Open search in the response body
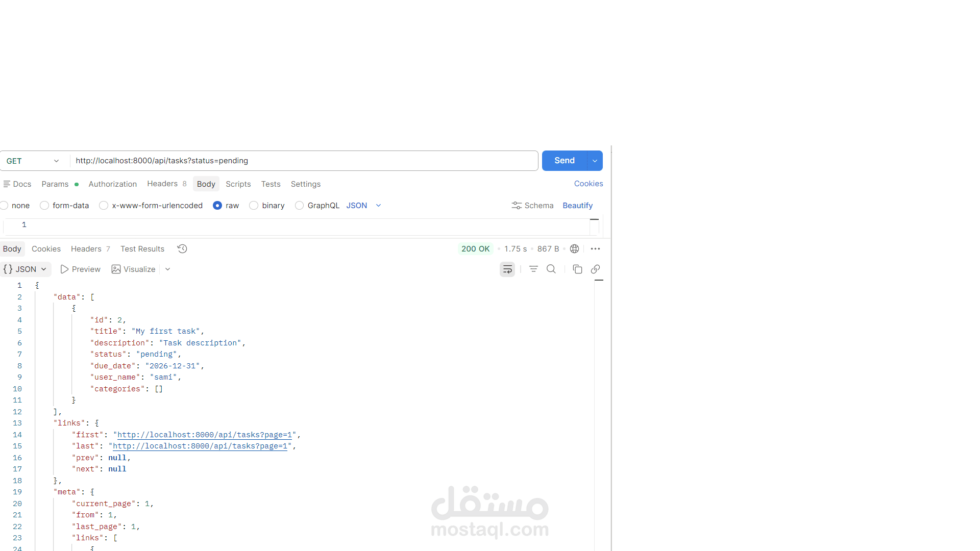Image resolution: width=980 pixels, height=551 pixels. 551,269
